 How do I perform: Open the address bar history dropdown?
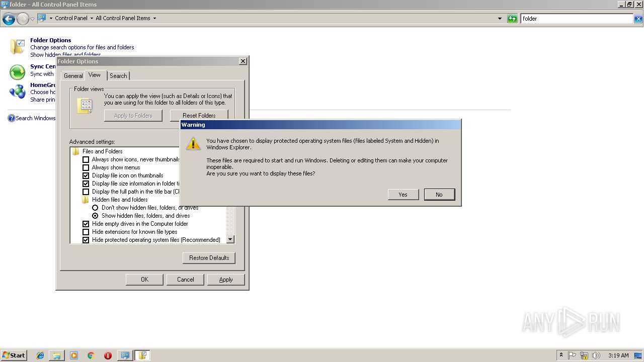click(x=500, y=19)
